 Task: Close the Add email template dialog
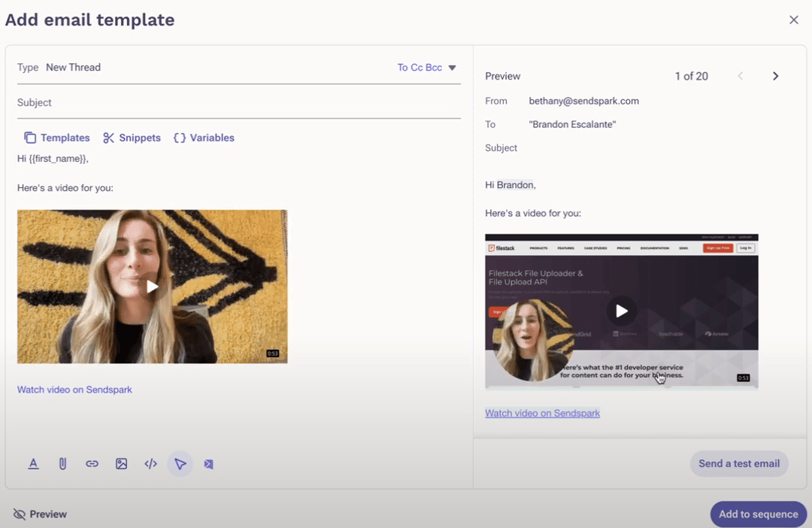click(x=793, y=20)
